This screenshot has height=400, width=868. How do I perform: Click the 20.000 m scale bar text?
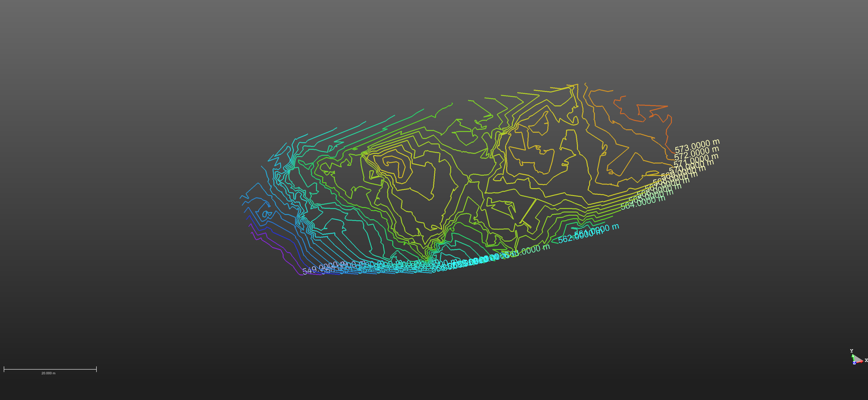point(48,373)
